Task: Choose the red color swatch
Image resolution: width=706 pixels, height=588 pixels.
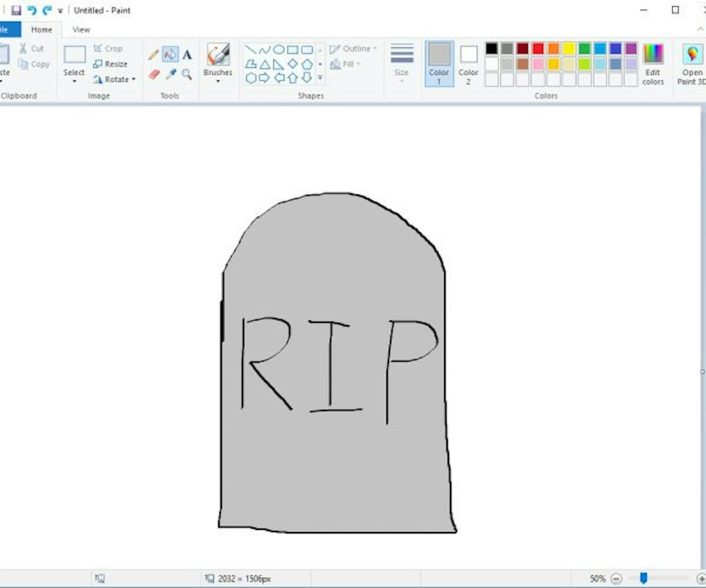Action: coord(538,48)
